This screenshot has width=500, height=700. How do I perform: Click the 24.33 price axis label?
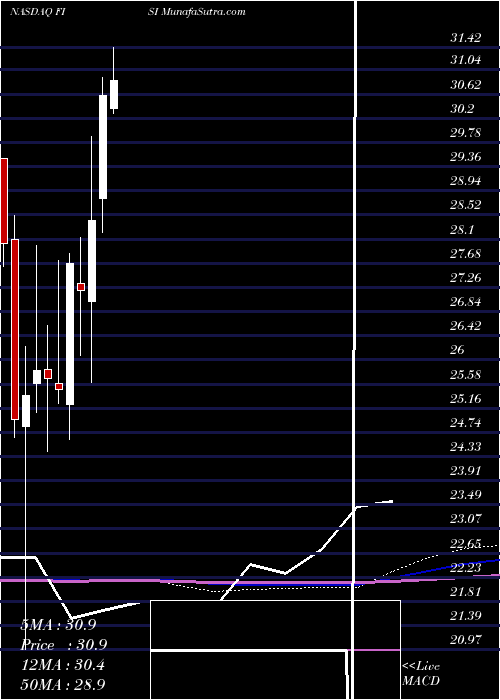[x=466, y=446]
